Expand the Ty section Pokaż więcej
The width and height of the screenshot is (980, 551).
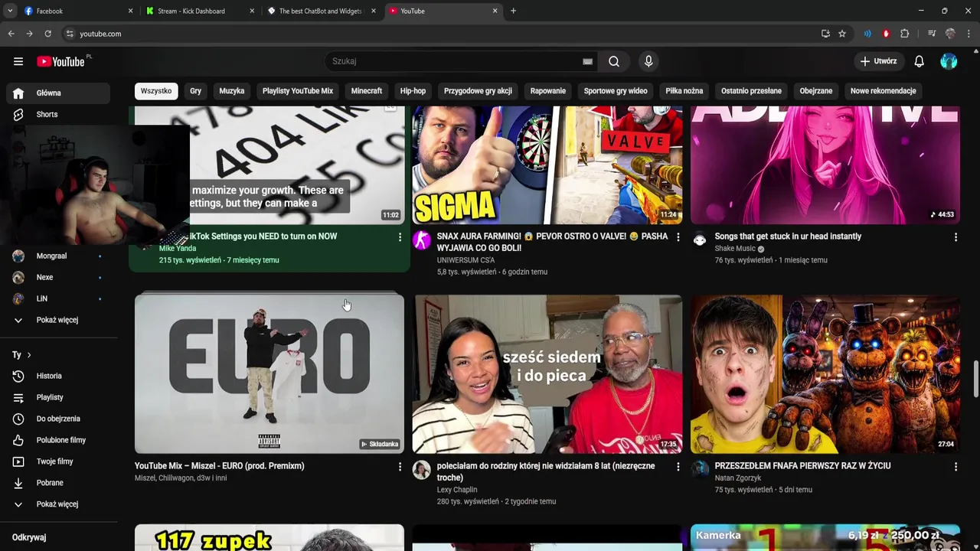[58, 504]
